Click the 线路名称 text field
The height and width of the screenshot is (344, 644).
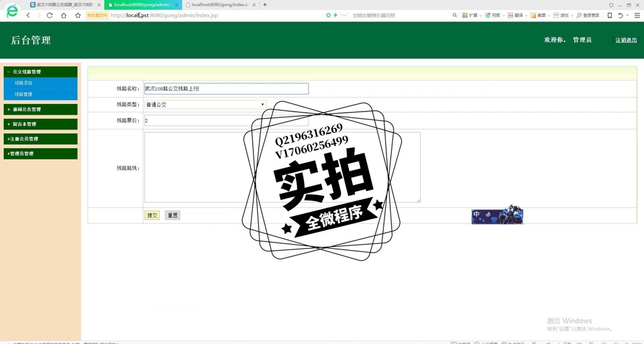pos(226,89)
